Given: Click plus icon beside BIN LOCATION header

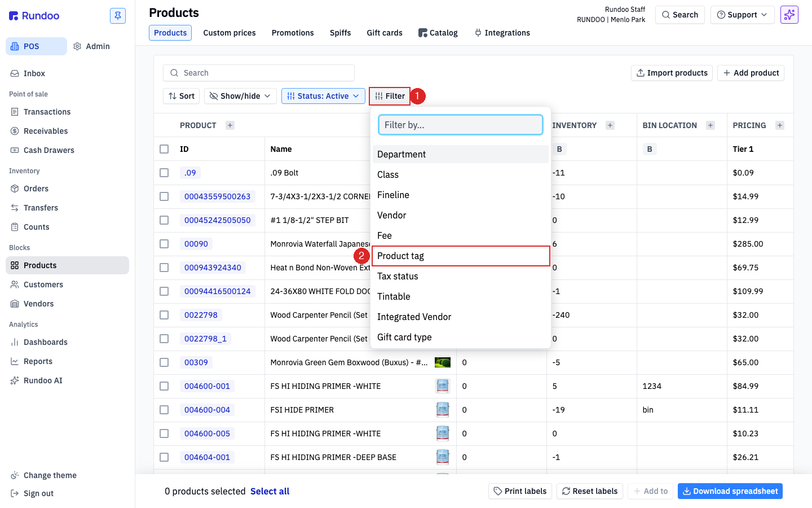Looking at the screenshot, I should point(710,125).
